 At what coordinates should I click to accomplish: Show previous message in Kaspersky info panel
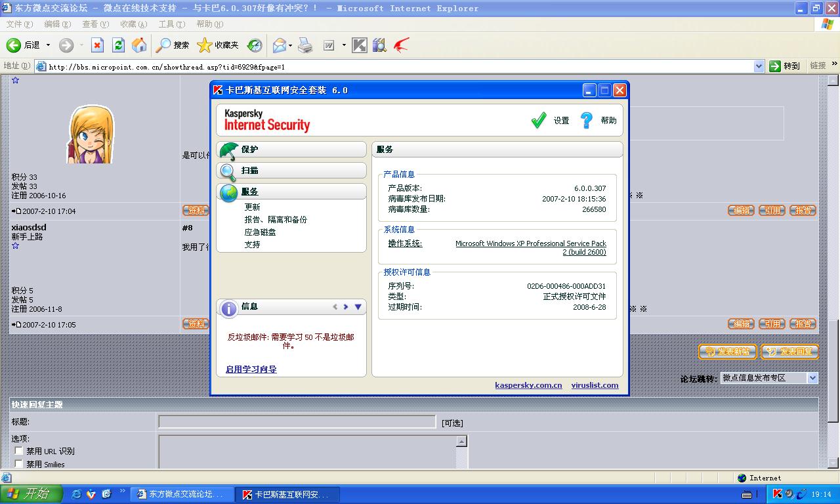pyautogui.click(x=335, y=306)
